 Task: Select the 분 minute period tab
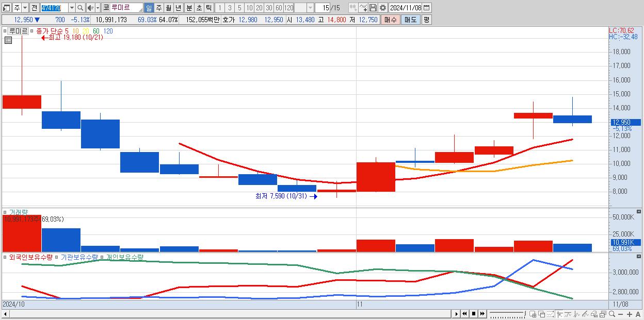189,8
